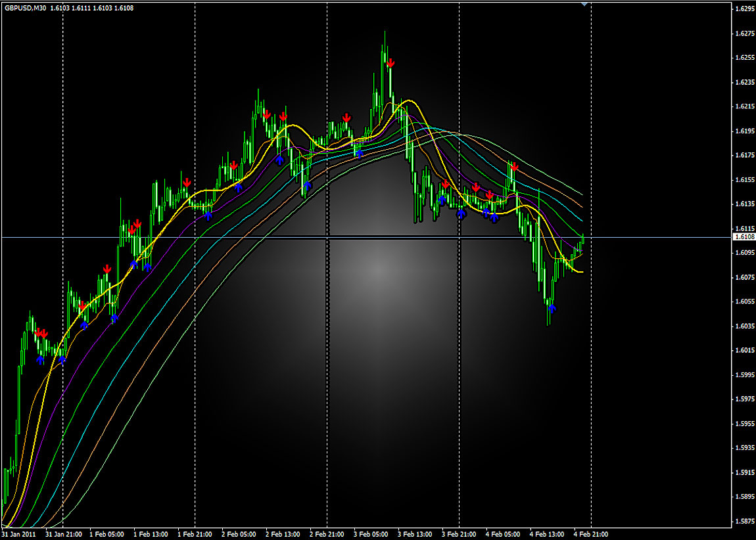The image size is (756, 540).
Task: Click the red down arrow near the 1.6165 level on 4 Feb
Action: click(514, 168)
